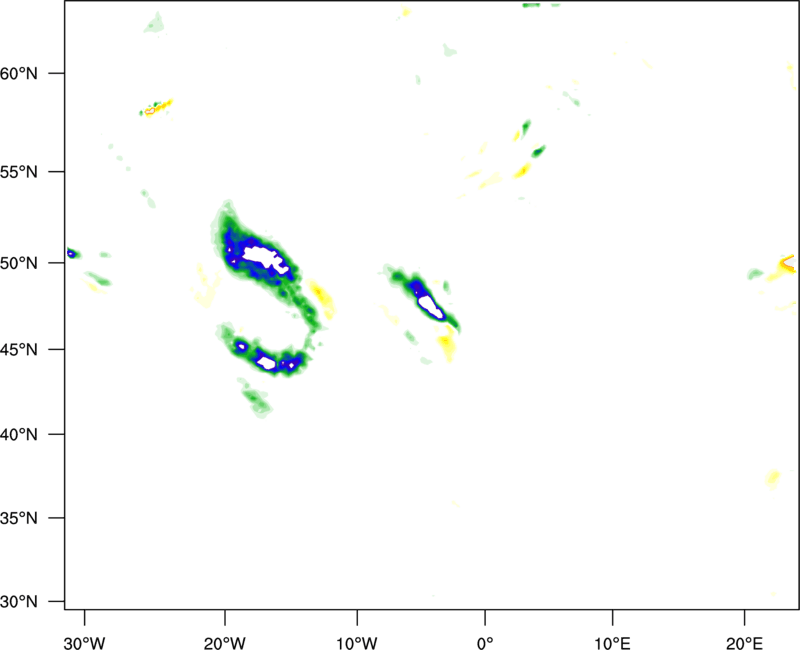
Task: Click the 10°W longitude label
Action: click(357, 643)
